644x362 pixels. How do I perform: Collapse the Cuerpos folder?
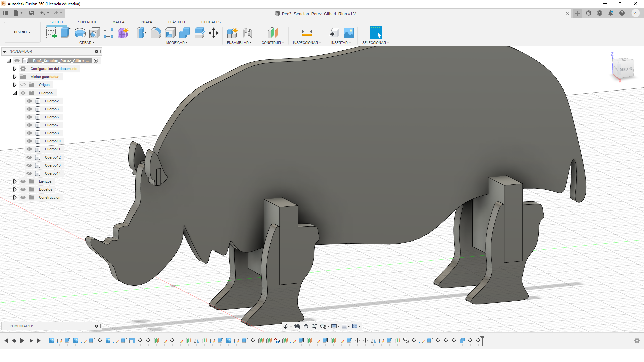point(15,93)
